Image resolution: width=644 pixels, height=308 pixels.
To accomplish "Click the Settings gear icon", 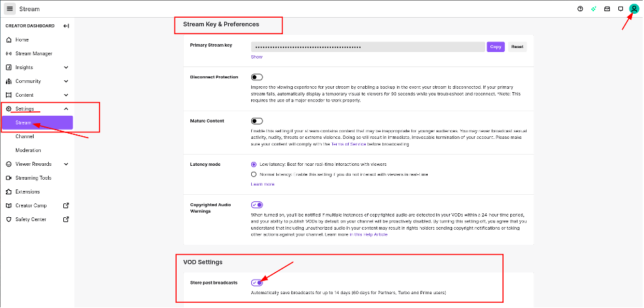I will click(9, 109).
